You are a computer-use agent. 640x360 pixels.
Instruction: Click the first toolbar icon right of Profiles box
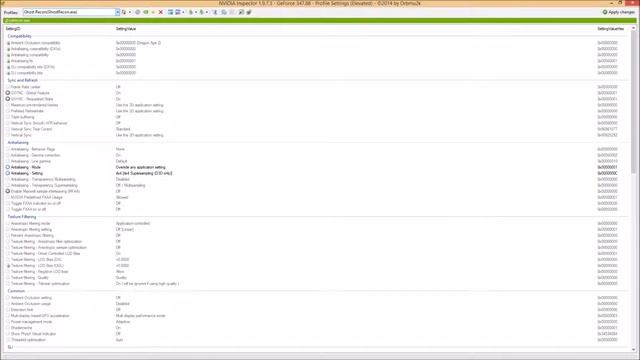(124, 12)
